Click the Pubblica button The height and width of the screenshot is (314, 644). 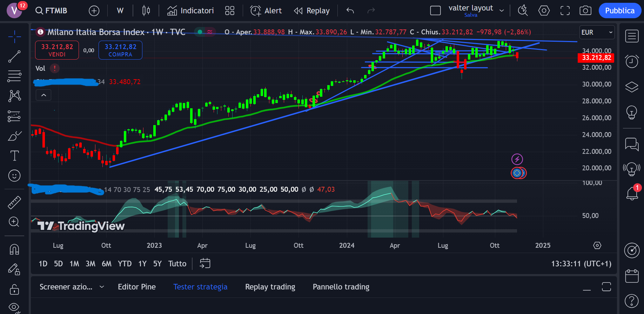tap(620, 11)
